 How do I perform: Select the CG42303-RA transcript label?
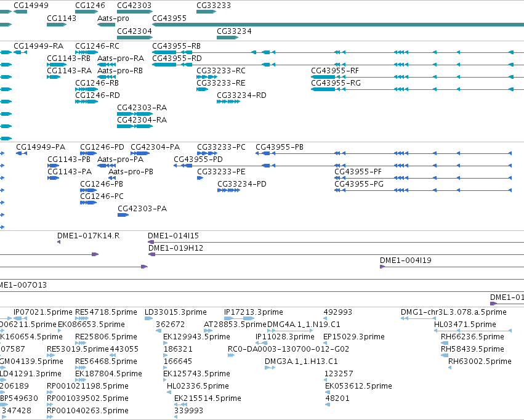tap(142, 108)
